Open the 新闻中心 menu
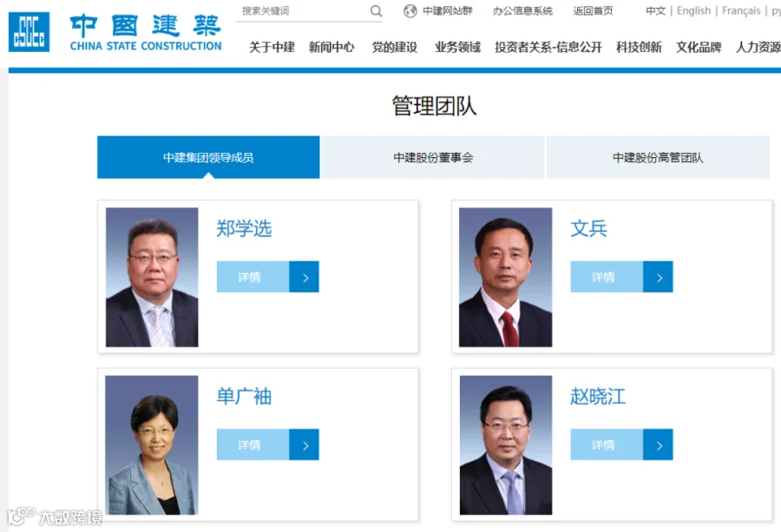 [331, 48]
